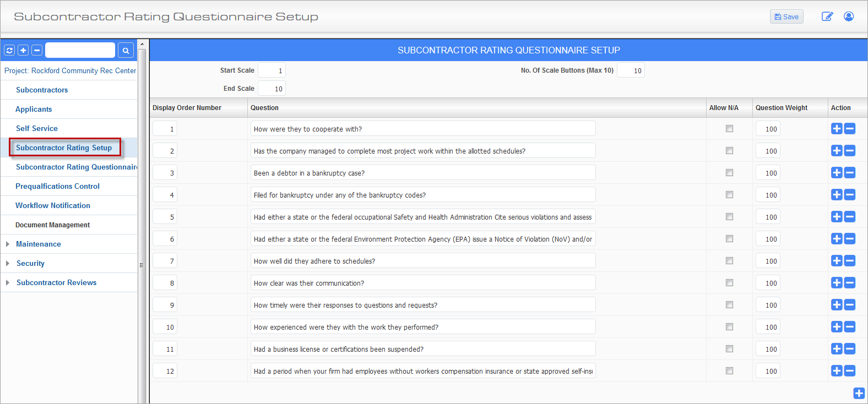Click the Question Weight column header

pos(782,108)
